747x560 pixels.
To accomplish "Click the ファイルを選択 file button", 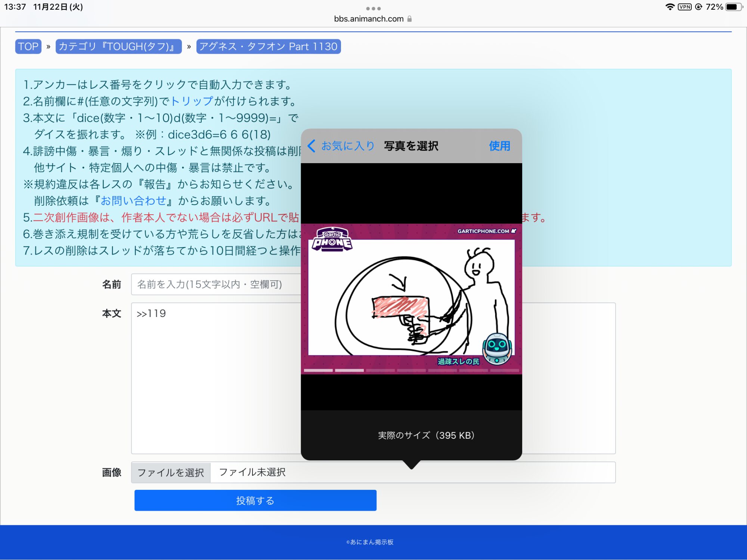I will [171, 473].
